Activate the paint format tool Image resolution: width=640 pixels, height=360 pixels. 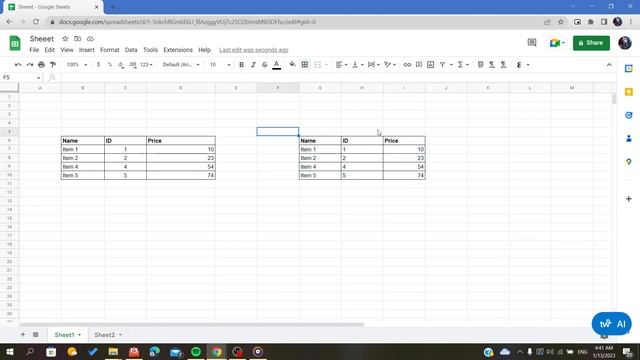[x=53, y=64]
